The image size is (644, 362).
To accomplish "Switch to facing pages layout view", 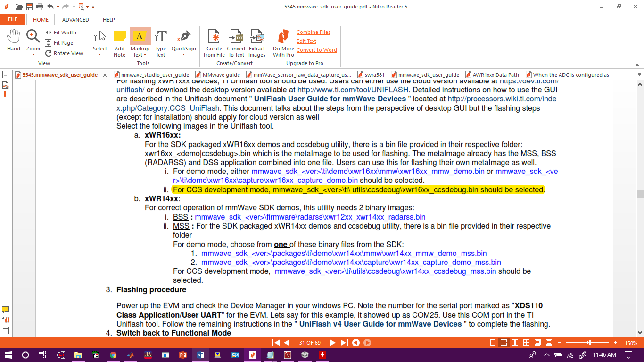I will point(515,343).
